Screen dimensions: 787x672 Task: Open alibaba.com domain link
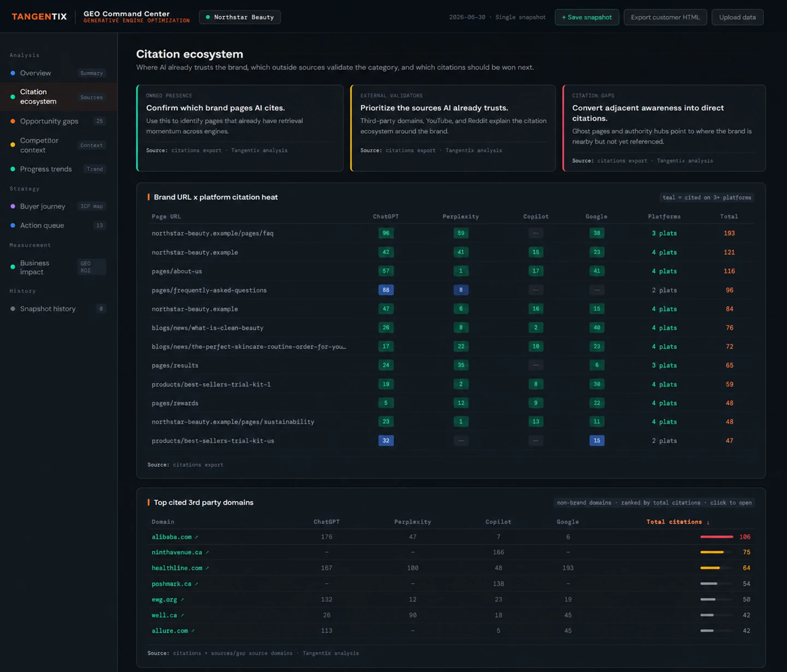pyautogui.click(x=172, y=537)
